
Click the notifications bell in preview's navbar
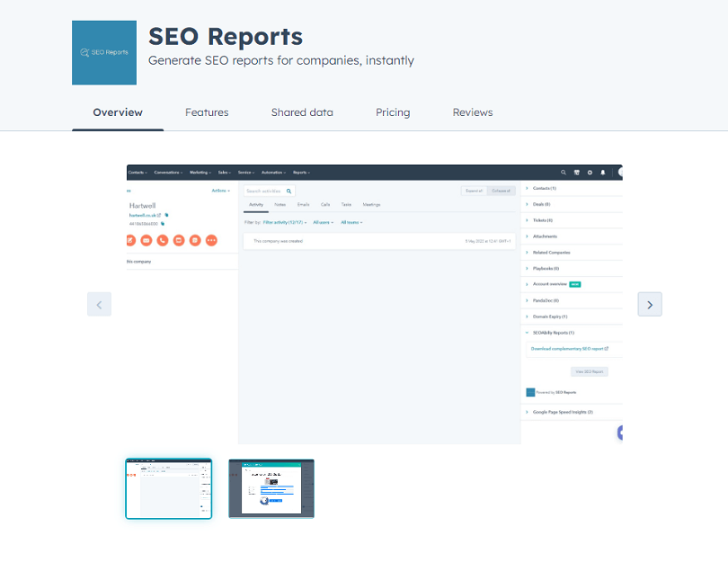603,173
